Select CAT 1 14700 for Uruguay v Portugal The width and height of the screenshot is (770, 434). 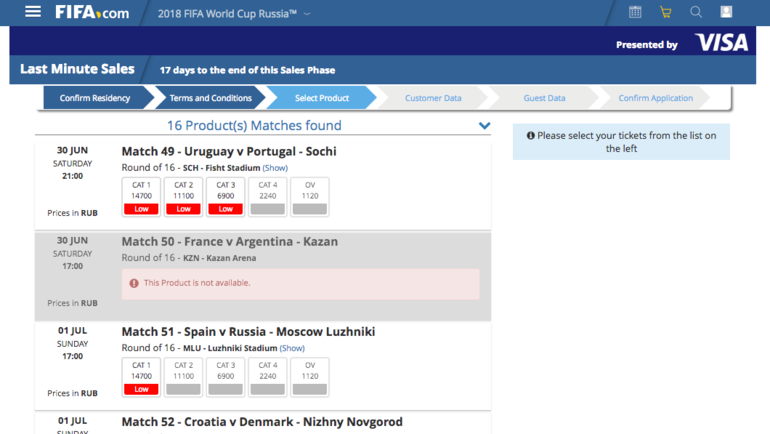coord(141,197)
